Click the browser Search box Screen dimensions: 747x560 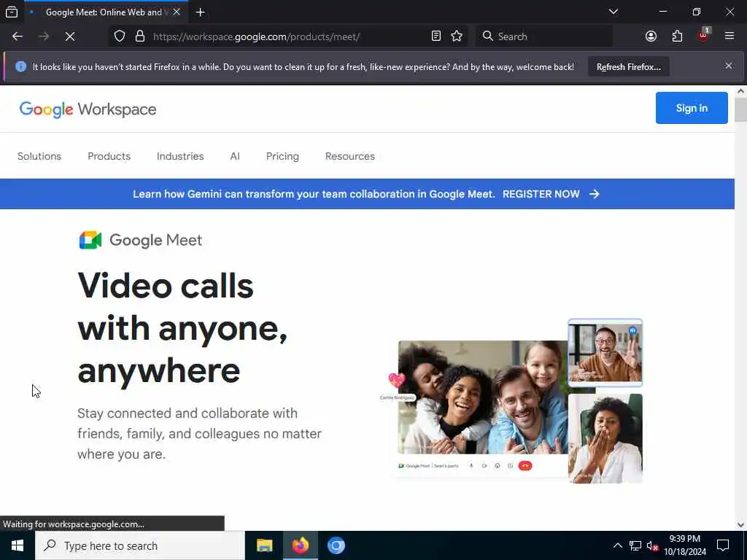544,36
